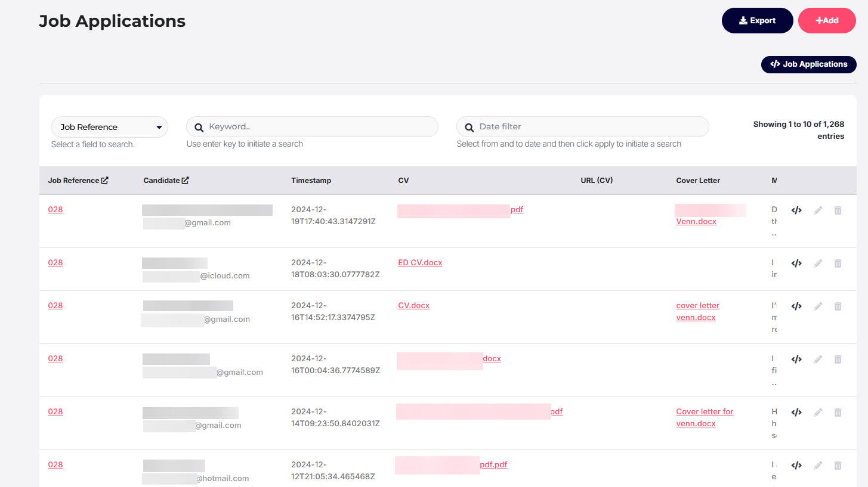
Task: Click the Job Reference column header
Action: (74, 181)
